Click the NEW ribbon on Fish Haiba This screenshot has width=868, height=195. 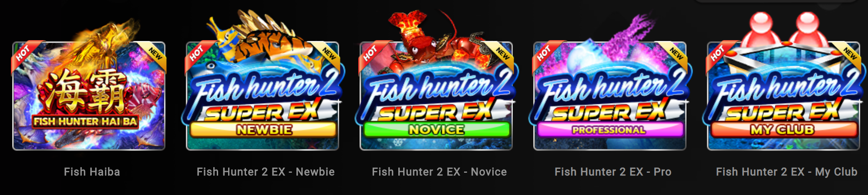(x=154, y=54)
